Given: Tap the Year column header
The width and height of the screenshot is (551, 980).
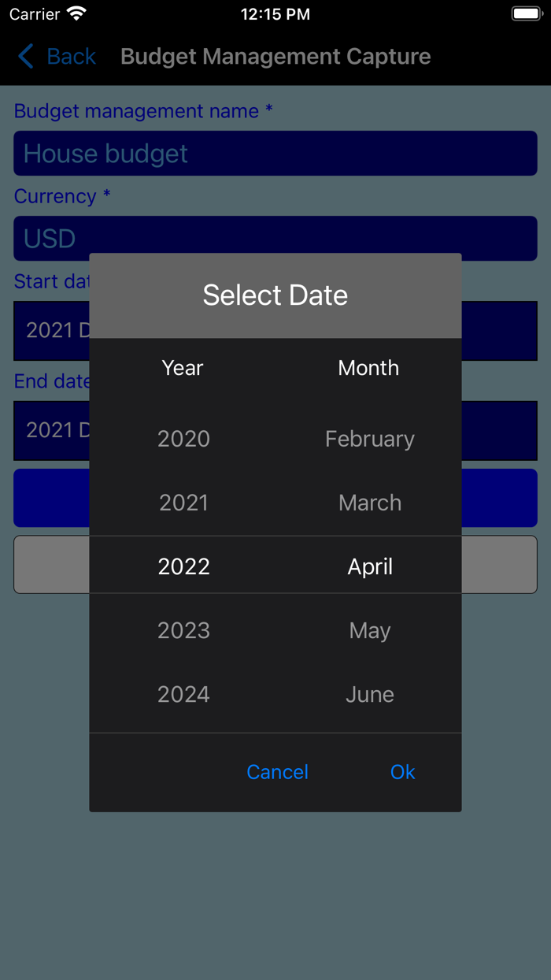Looking at the screenshot, I should pyautogui.click(x=182, y=367).
